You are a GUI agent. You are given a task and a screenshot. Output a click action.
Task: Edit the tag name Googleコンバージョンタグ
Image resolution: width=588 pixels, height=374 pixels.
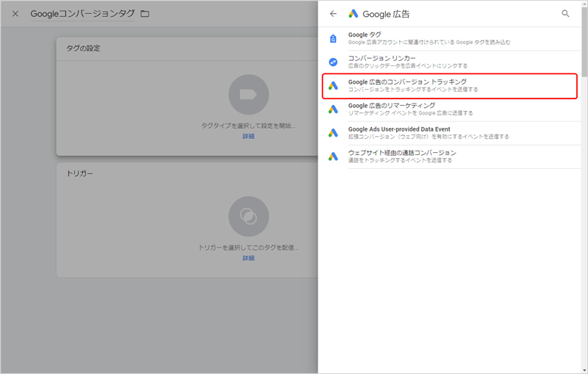pyautogui.click(x=82, y=14)
